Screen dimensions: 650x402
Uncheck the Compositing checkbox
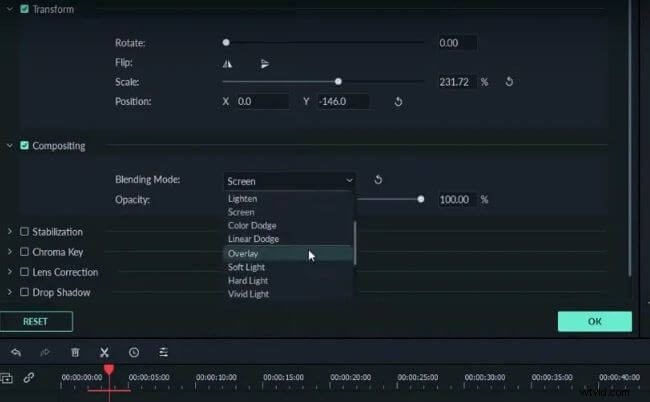(x=24, y=145)
